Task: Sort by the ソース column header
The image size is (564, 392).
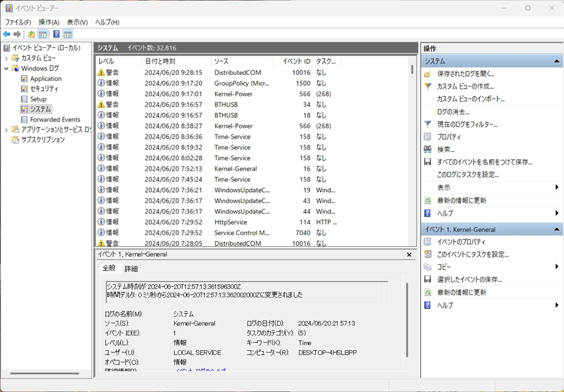Action: click(x=242, y=62)
